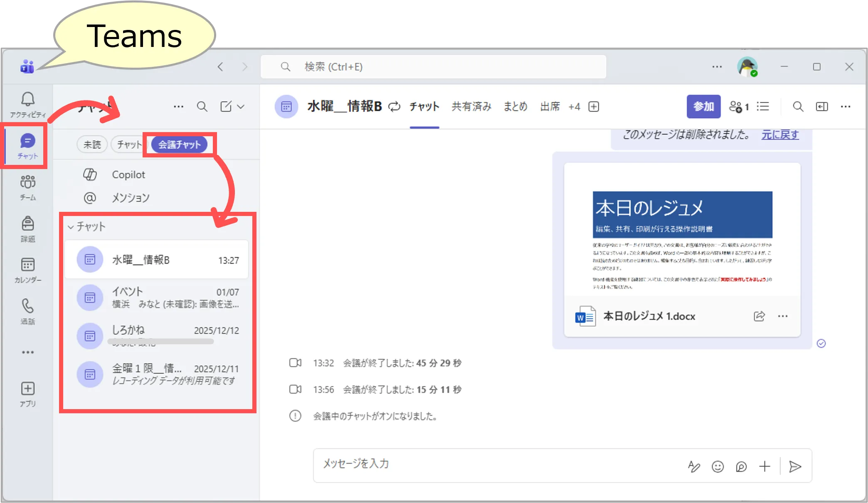Toggle the Unread (未読) filter pill
Image resolution: width=868 pixels, height=503 pixels.
coord(92,145)
